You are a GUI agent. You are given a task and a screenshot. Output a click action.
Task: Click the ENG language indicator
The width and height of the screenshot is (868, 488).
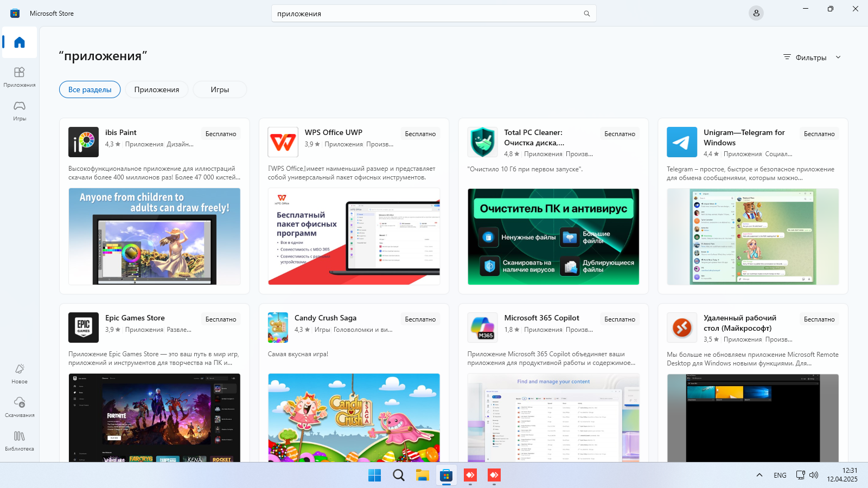pyautogui.click(x=780, y=476)
